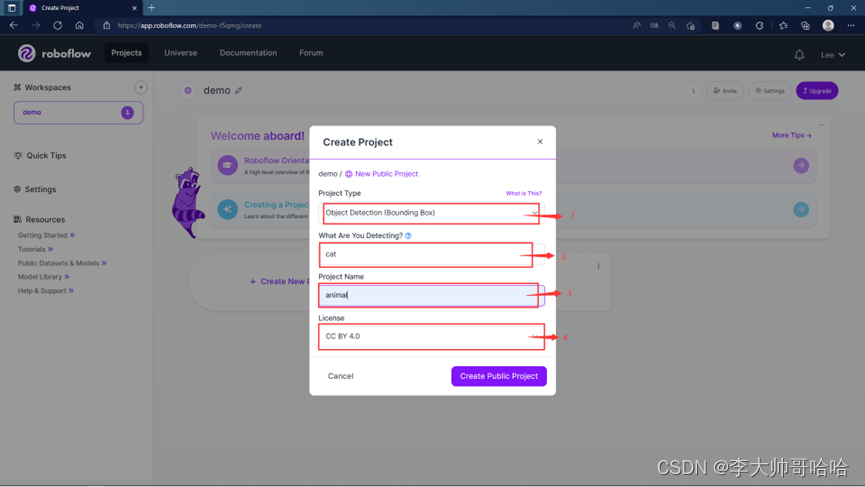This screenshot has height=487, width=865.
Task: Go to browser home page
Action: (x=79, y=25)
